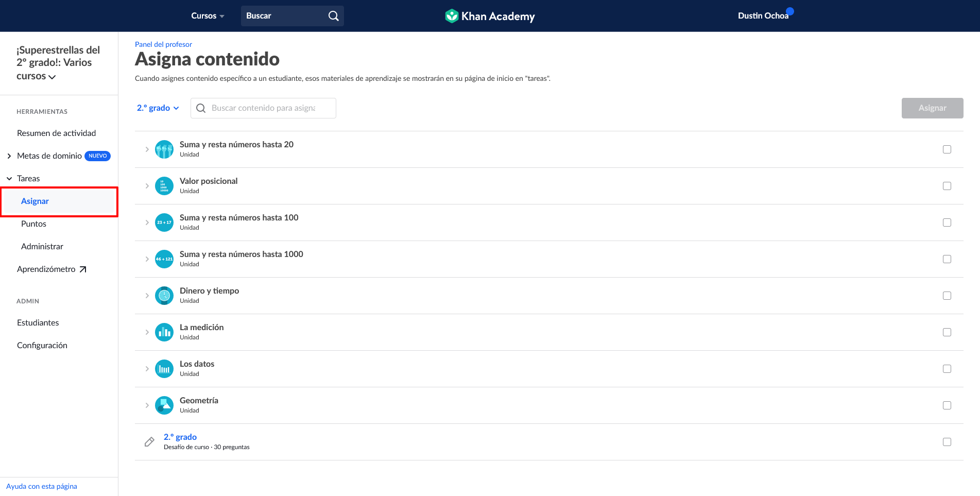Click the Geometría shapes icon
The width and height of the screenshot is (980, 496).
pyautogui.click(x=164, y=405)
